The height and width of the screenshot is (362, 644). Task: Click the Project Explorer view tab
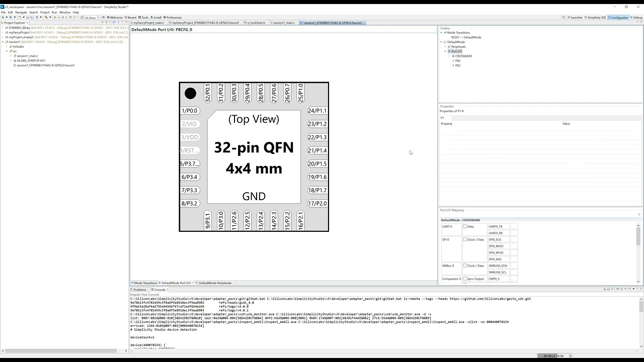[15, 23]
